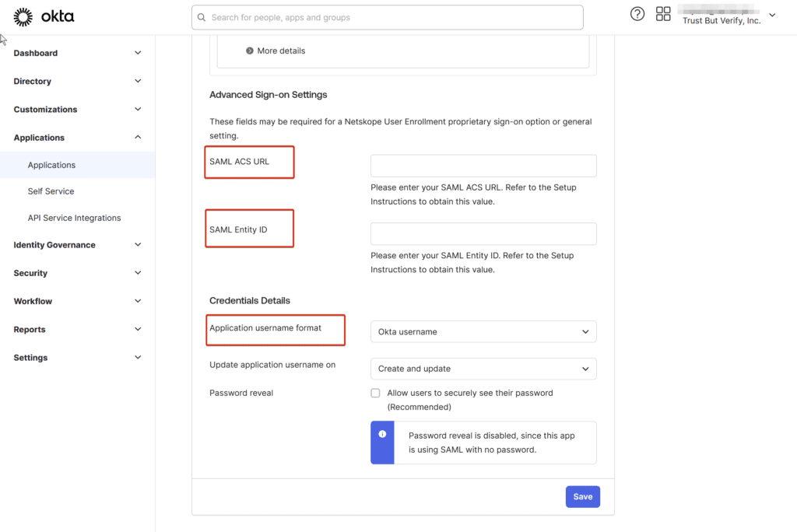This screenshot has width=797, height=532.
Task: Click the SAML Entity ID input field
Action: tap(483, 233)
